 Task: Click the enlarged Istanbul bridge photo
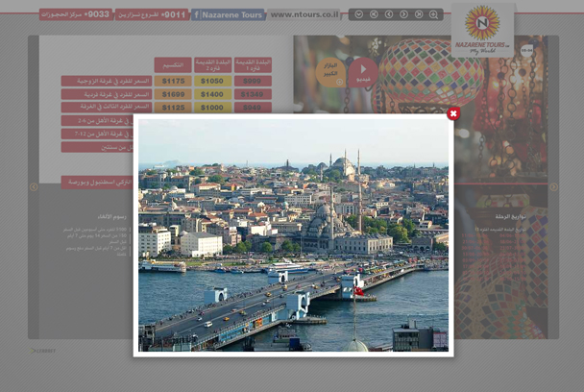point(294,235)
